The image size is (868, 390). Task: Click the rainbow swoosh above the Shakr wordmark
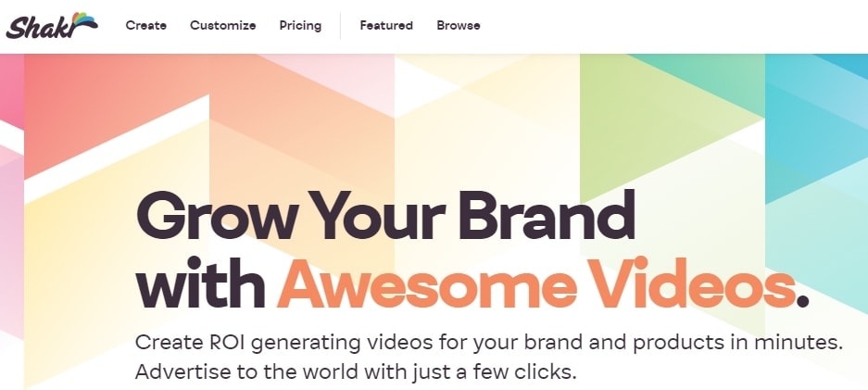click(x=84, y=20)
